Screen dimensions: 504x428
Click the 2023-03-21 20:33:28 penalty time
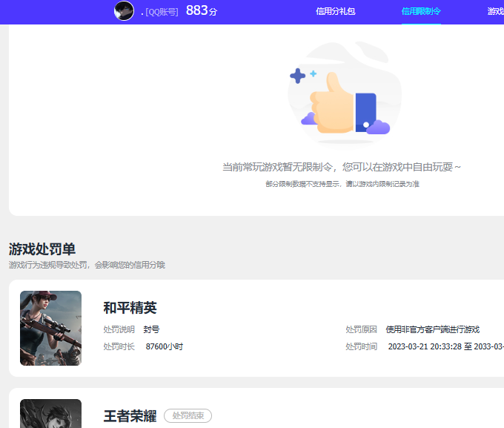click(x=425, y=346)
